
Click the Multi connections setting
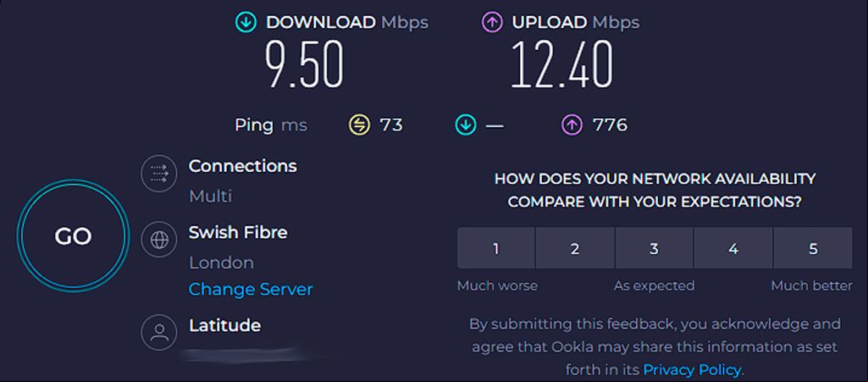pyautogui.click(x=210, y=196)
